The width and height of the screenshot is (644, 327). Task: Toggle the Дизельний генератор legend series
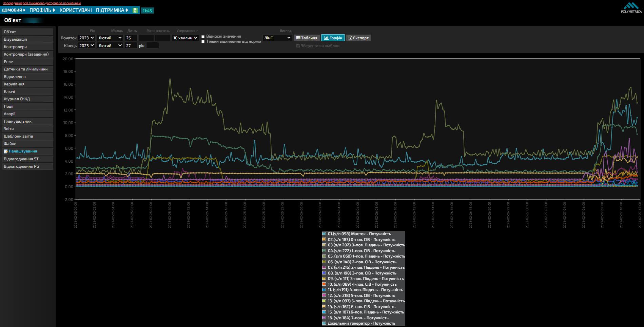click(x=362, y=323)
